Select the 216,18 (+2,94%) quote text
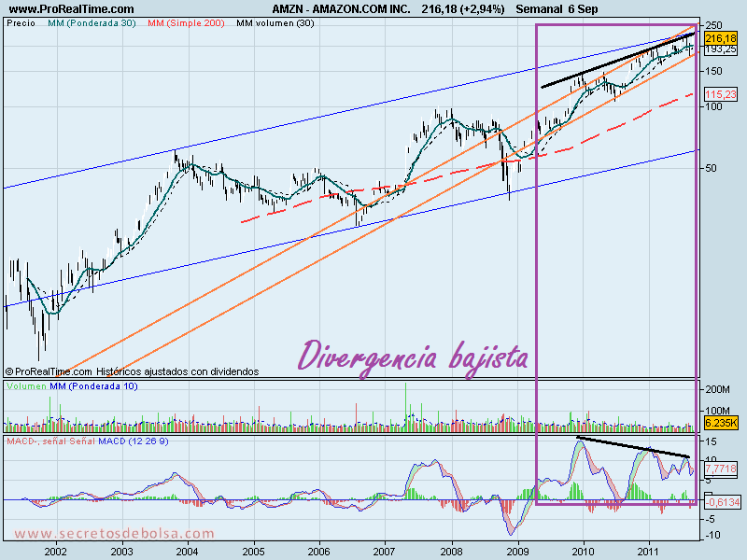The image size is (747, 560). 462,9
